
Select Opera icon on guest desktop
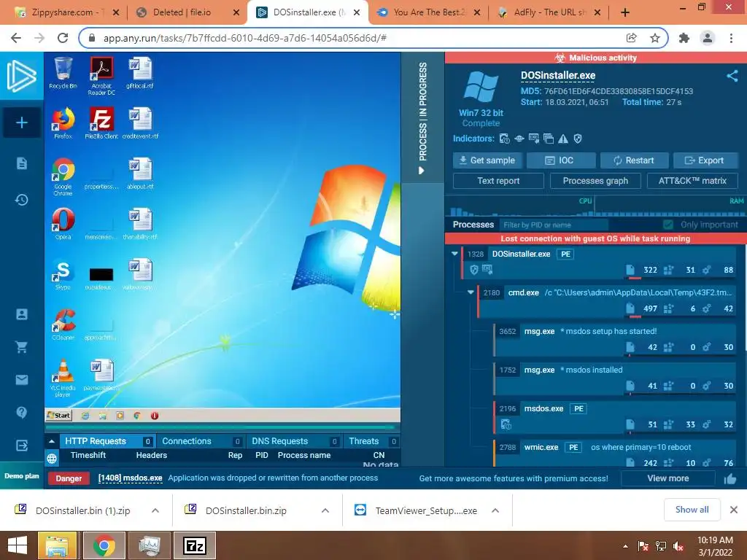click(63, 223)
